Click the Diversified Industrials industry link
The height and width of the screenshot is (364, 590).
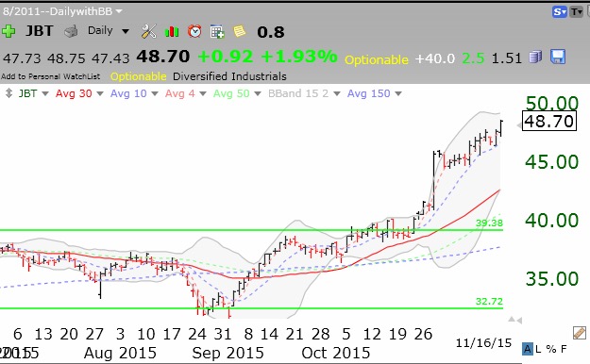229,76
